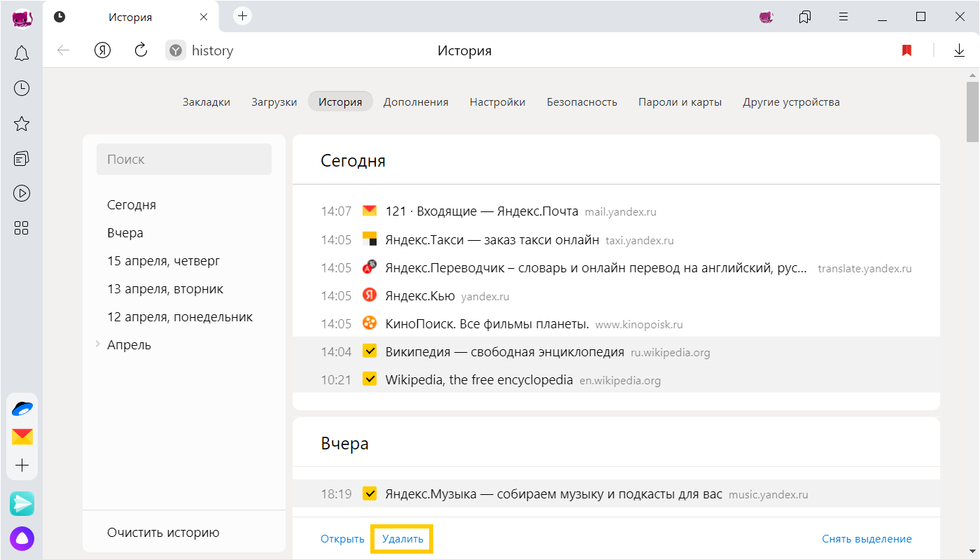Open the bookmarks panel icon in title bar
Viewport: 980px width, 560px height.
[x=805, y=17]
